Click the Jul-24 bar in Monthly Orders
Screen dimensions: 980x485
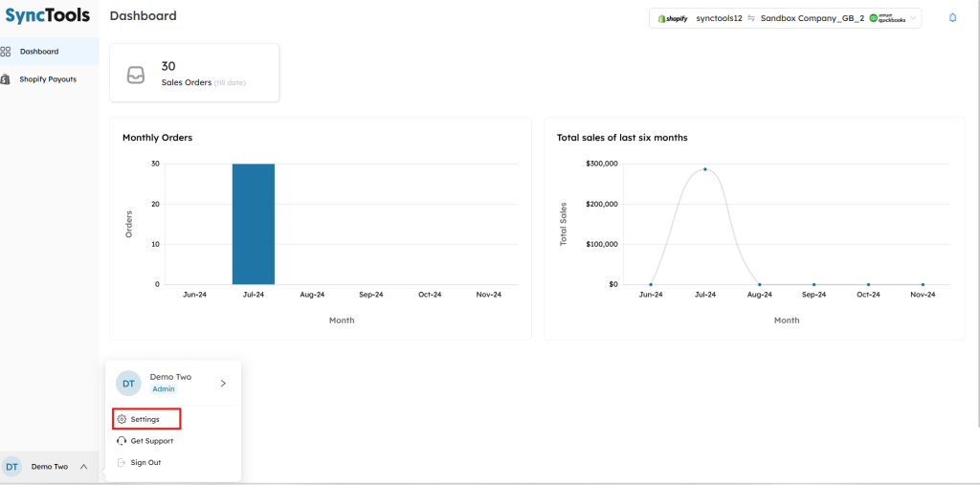[x=254, y=224]
